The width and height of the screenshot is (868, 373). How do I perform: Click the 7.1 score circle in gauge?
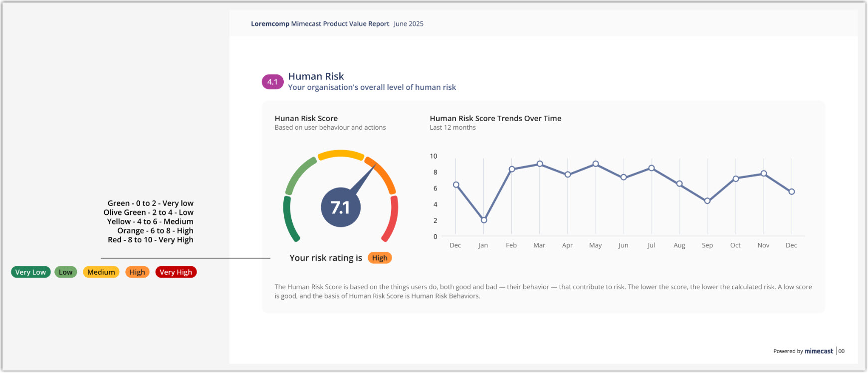tap(340, 207)
